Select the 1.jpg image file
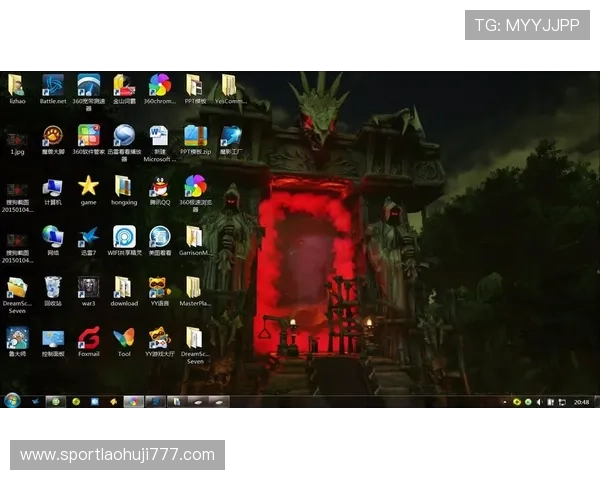The height and width of the screenshot is (480, 600). [17, 138]
